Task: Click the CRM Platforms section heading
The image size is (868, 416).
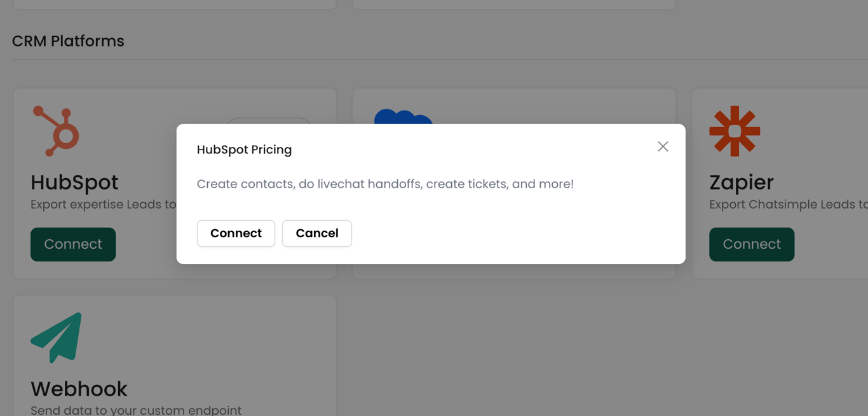Action: click(68, 41)
